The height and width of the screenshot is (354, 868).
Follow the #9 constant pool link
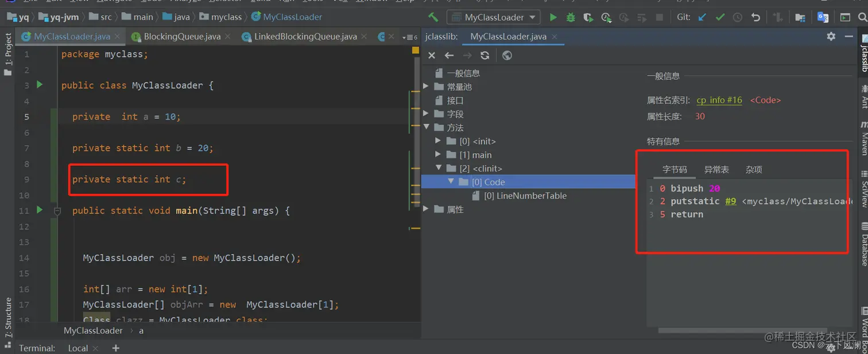pyautogui.click(x=730, y=201)
